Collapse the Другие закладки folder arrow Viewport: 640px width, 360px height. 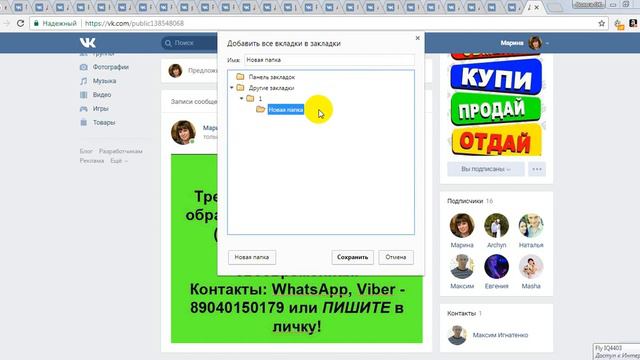232,88
